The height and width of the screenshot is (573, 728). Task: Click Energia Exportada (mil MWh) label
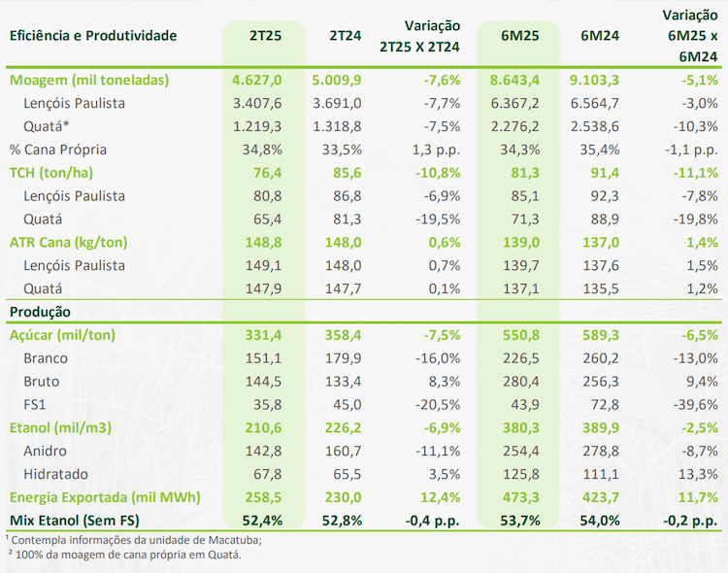click(105, 497)
